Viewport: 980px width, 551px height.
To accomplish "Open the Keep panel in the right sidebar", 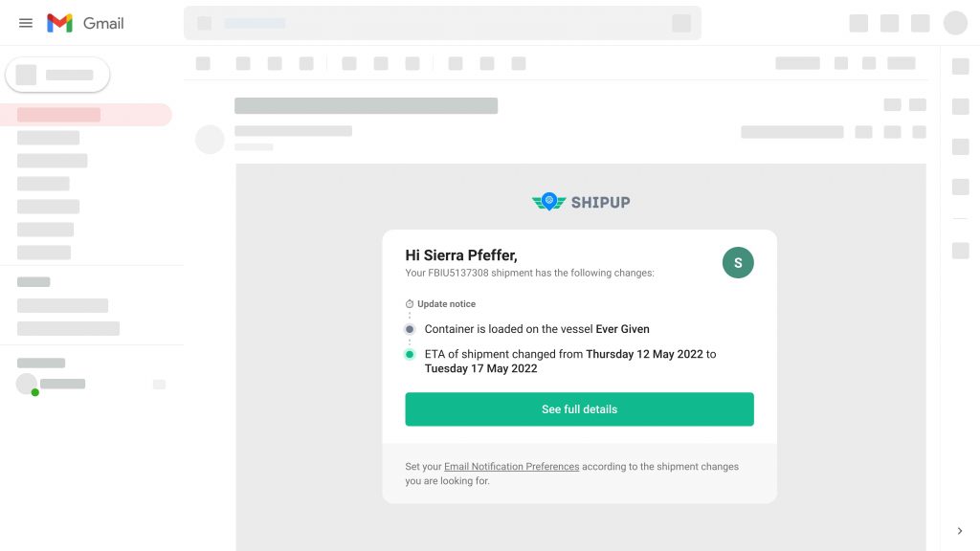I will [x=960, y=105].
